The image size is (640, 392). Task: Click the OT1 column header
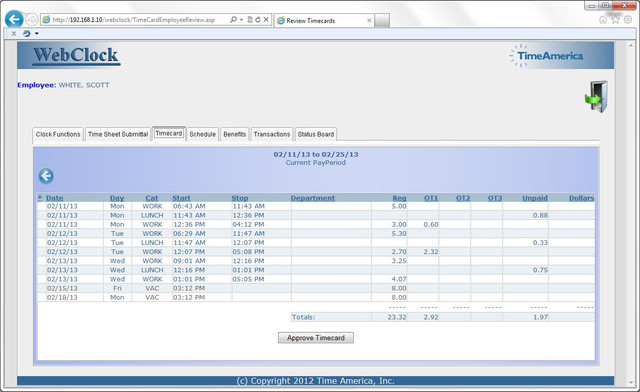coord(431,198)
